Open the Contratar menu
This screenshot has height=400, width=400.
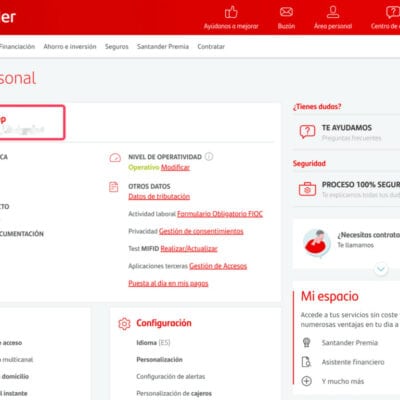pyautogui.click(x=211, y=47)
